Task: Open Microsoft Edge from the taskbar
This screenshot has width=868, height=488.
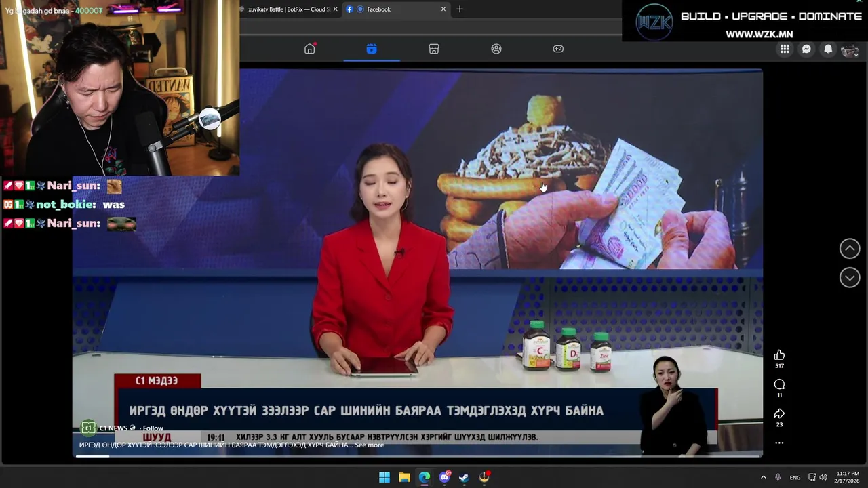Action: point(424,477)
